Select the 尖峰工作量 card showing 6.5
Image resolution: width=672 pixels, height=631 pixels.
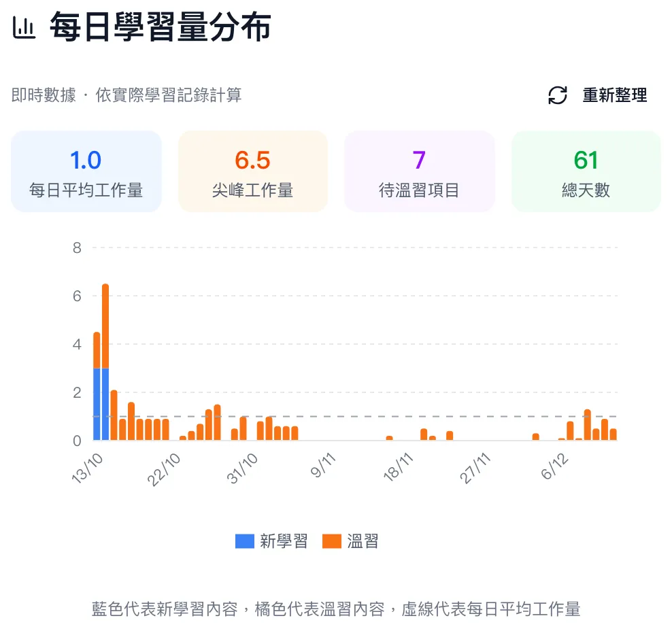(253, 171)
